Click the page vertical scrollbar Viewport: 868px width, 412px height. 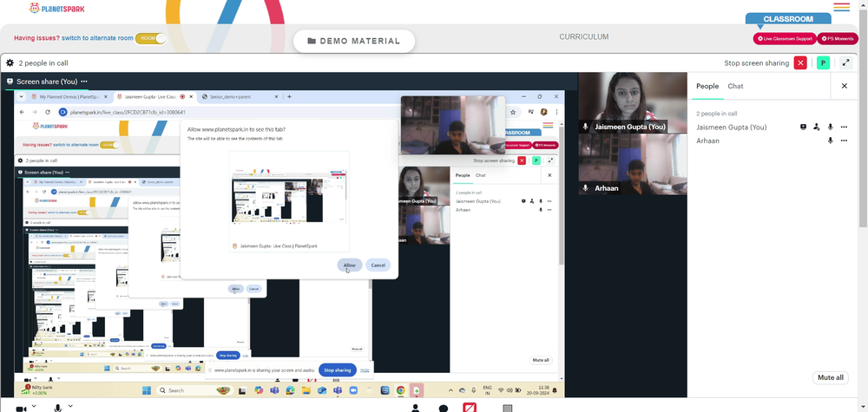(x=863, y=116)
